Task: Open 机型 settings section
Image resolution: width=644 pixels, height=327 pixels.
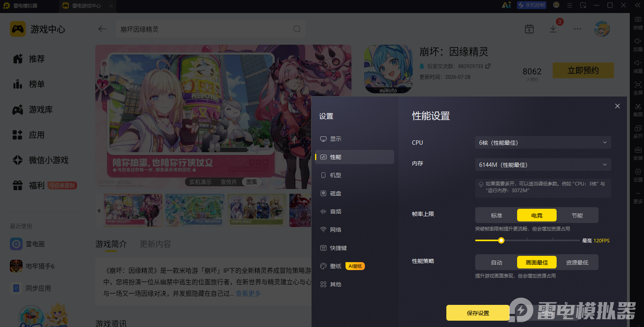Action: pyautogui.click(x=355, y=175)
